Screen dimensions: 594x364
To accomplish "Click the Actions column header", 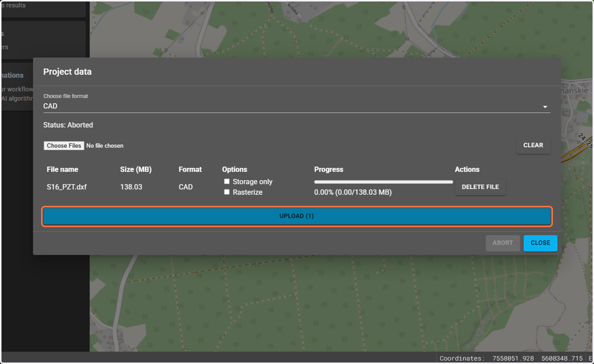I will tap(467, 169).
